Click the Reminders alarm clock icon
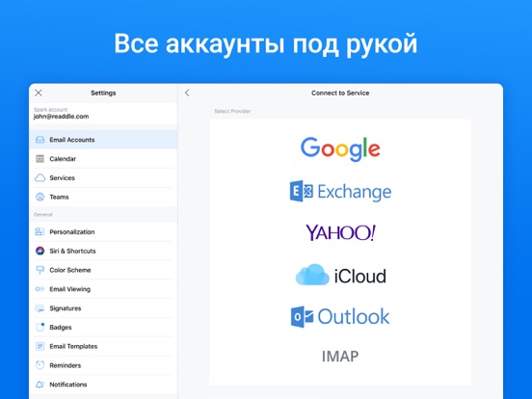532x399 pixels. 40,365
